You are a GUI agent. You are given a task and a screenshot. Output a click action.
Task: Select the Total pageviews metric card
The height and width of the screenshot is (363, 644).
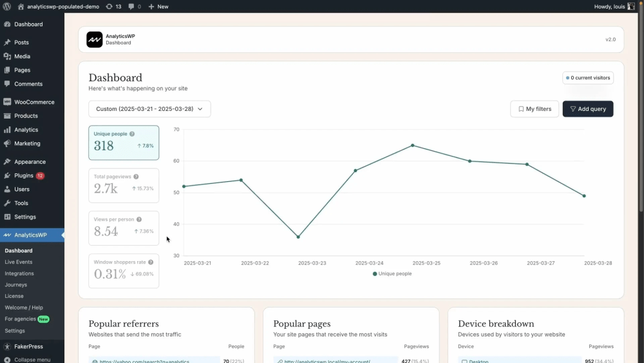124,186
